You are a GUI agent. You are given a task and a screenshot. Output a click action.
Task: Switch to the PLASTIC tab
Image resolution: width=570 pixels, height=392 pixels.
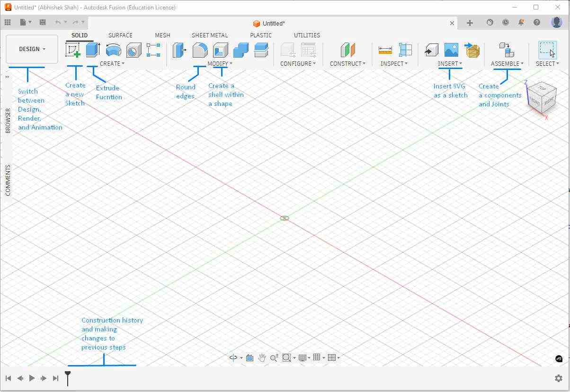[x=261, y=35]
